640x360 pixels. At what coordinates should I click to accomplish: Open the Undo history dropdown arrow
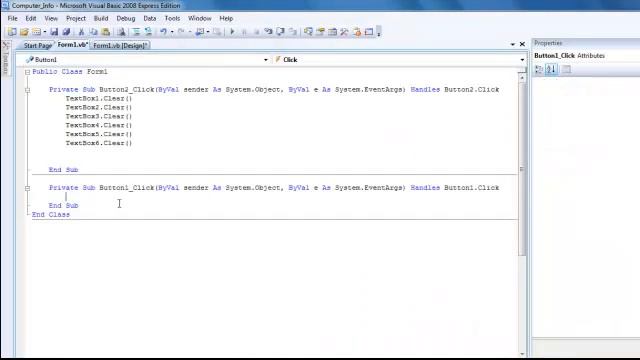[172, 32]
